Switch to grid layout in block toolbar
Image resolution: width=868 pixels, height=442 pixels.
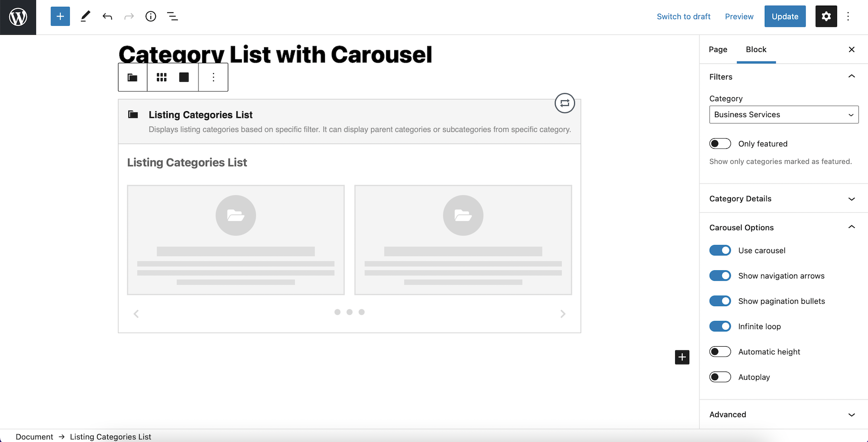[x=161, y=77]
